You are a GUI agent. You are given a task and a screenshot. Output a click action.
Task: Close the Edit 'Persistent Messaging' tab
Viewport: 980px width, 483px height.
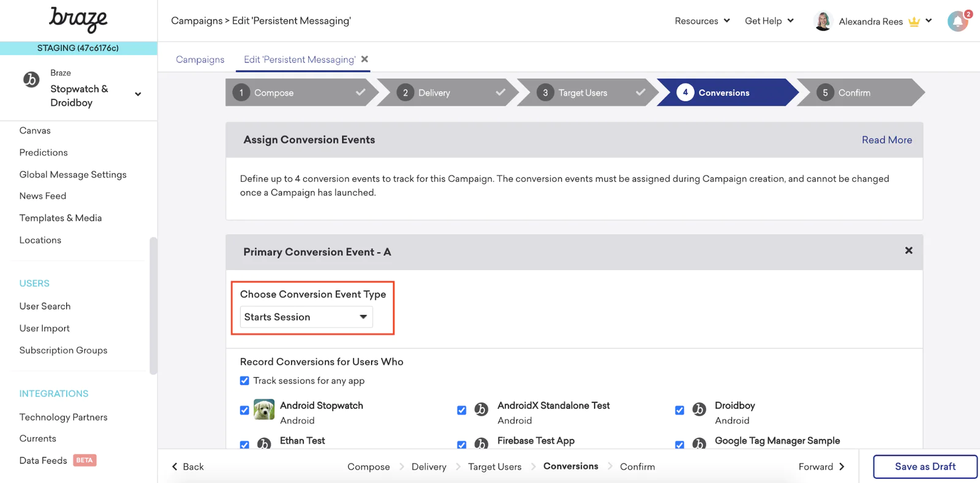click(x=364, y=59)
